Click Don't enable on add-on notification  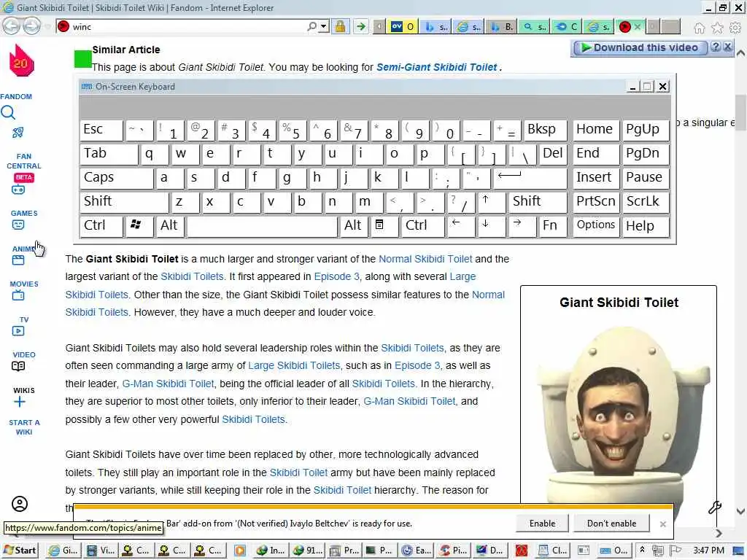611,524
